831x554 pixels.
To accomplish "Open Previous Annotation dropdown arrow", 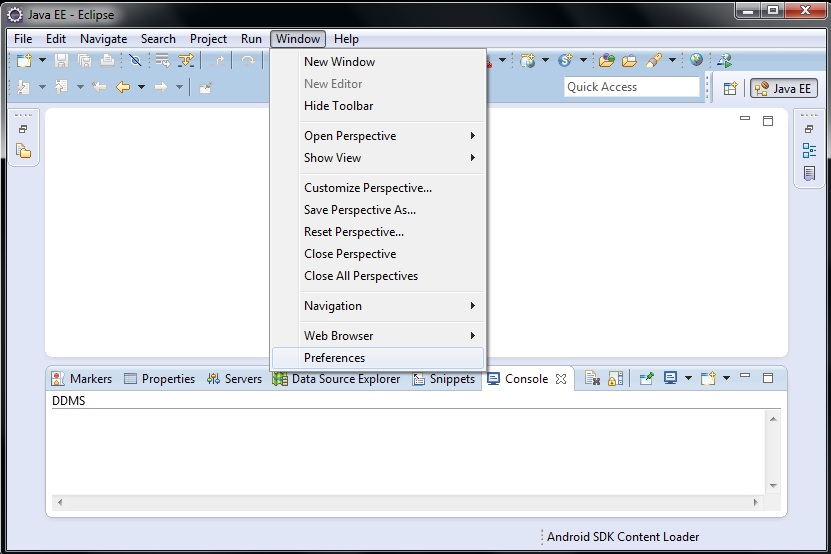I will (81, 87).
